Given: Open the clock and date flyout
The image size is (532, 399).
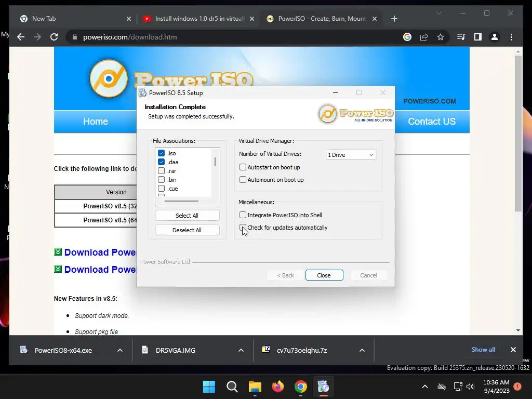Looking at the screenshot, I should (496, 387).
